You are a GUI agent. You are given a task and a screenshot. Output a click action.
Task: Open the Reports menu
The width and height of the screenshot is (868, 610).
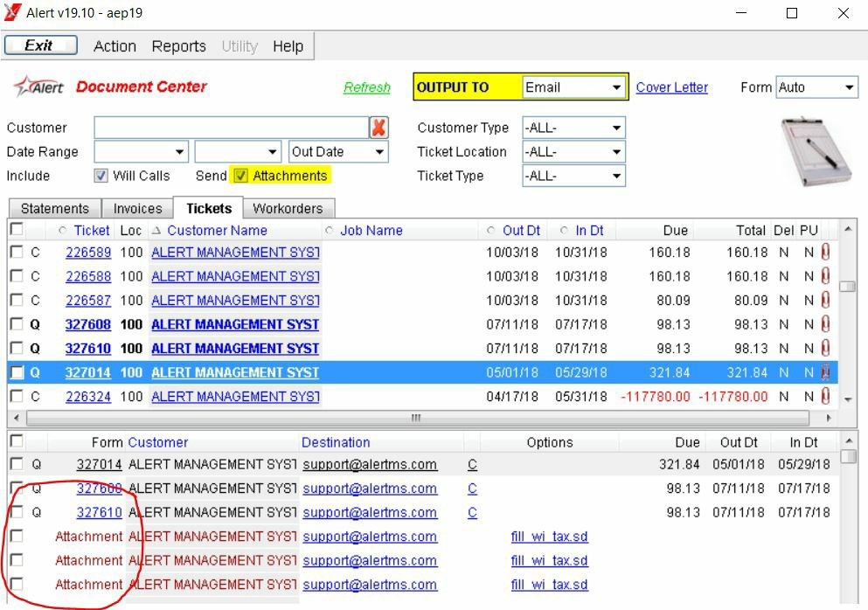(179, 46)
